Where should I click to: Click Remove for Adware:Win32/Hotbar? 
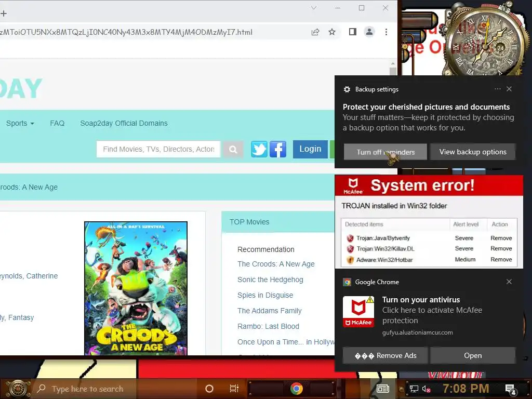501,259
